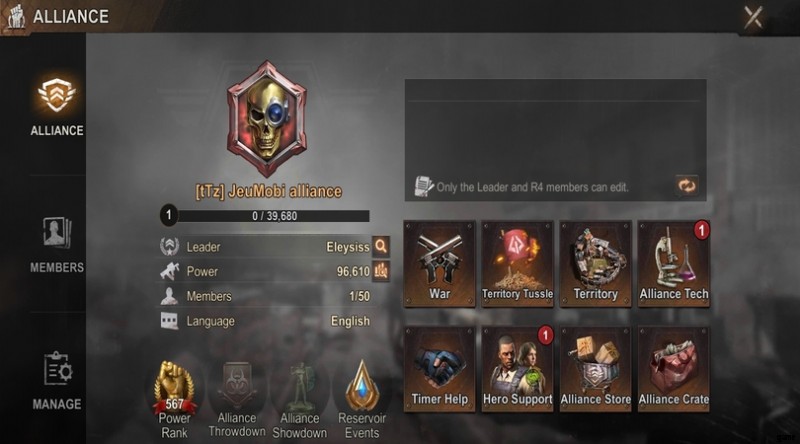Click the power ranking icon next to 96,610
The image size is (800, 444).
(x=381, y=271)
